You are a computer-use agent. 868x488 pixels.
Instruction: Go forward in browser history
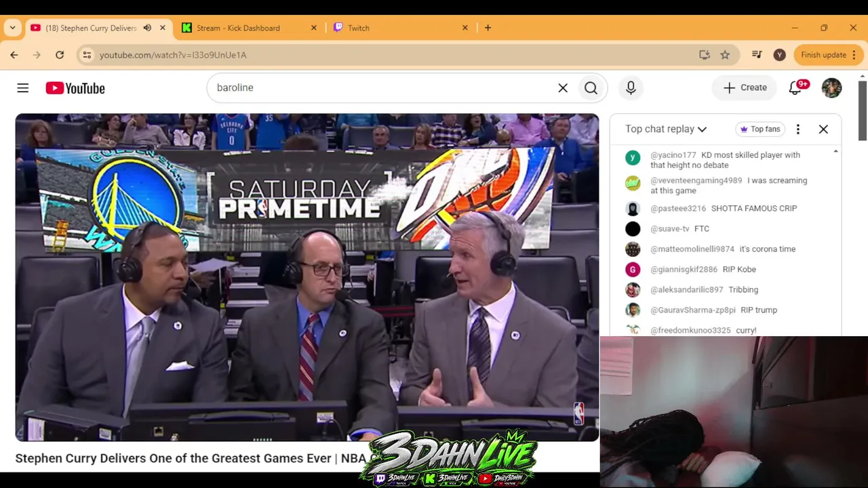(x=37, y=55)
